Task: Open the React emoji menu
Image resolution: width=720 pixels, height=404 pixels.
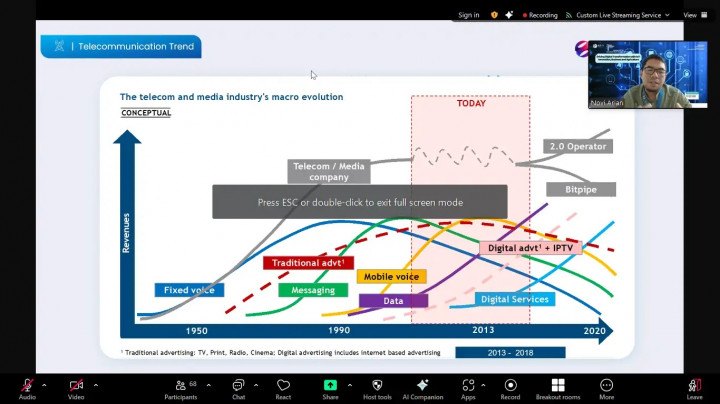Action: (284, 386)
